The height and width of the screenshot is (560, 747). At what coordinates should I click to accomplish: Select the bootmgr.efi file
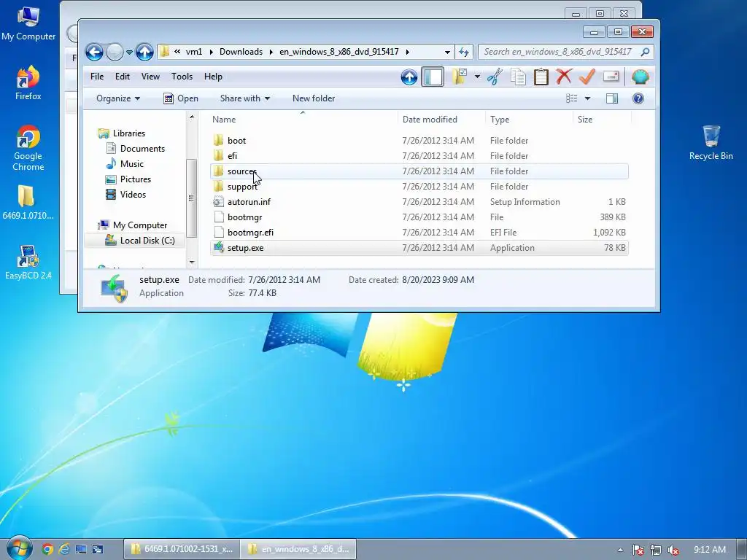pyautogui.click(x=419, y=233)
